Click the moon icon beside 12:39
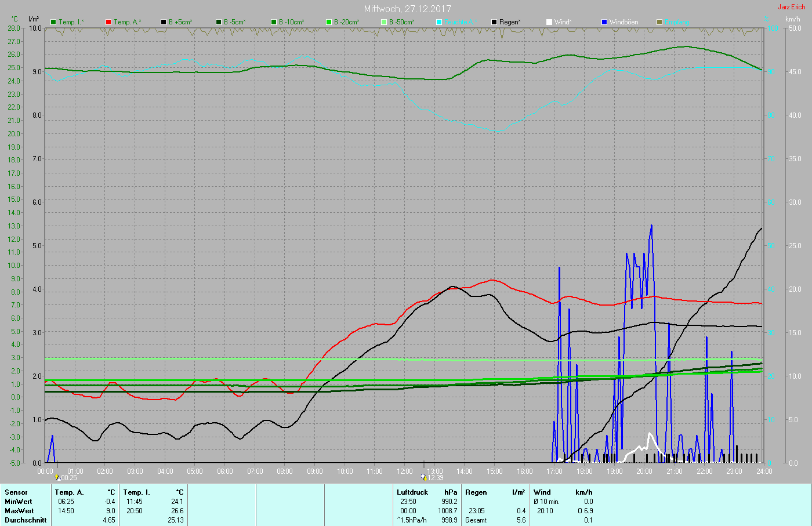Viewport: 812px width, 526px height. (424, 478)
